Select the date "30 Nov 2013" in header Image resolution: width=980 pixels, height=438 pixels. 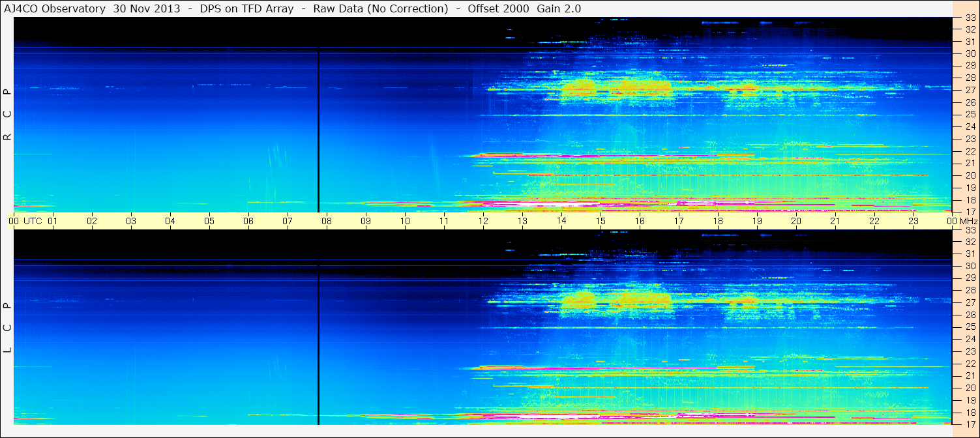(147, 8)
